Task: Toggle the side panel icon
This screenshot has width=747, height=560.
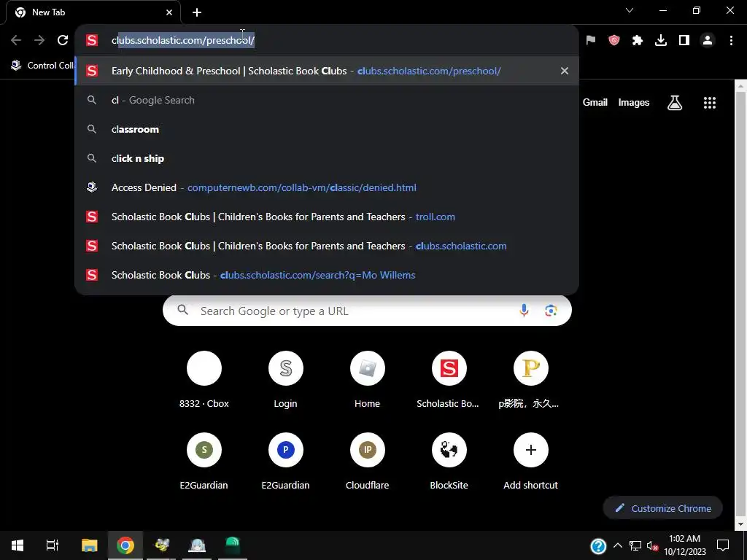Action: coord(684,41)
